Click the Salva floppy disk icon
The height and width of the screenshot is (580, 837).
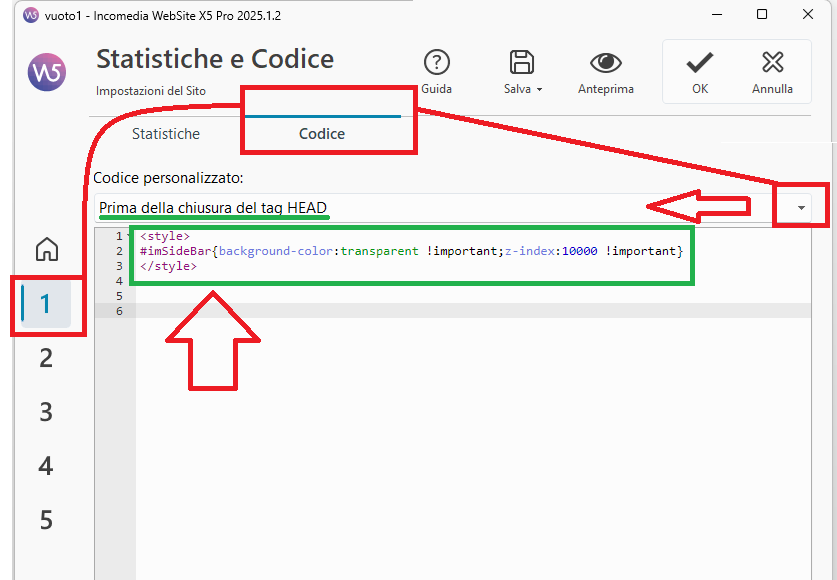(x=521, y=63)
